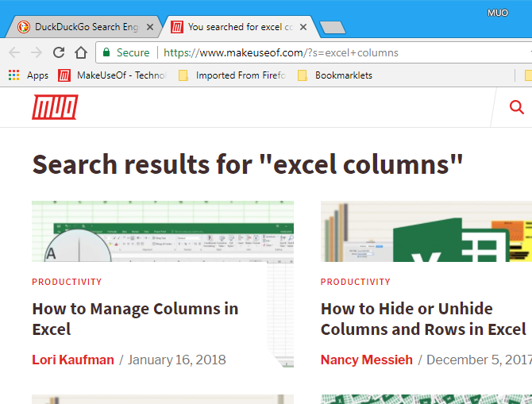The height and width of the screenshot is (404, 532).
Task: Open the browser home page
Action: (x=81, y=52)
